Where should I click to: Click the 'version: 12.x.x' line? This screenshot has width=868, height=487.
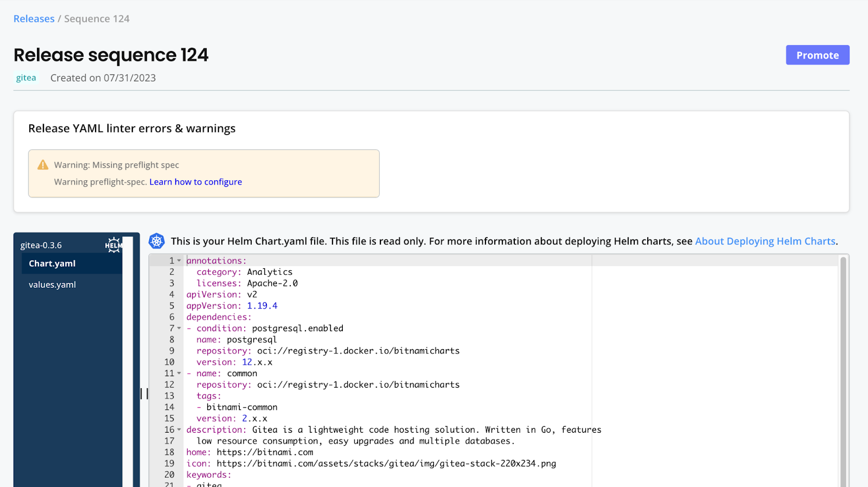pos(235,362)
